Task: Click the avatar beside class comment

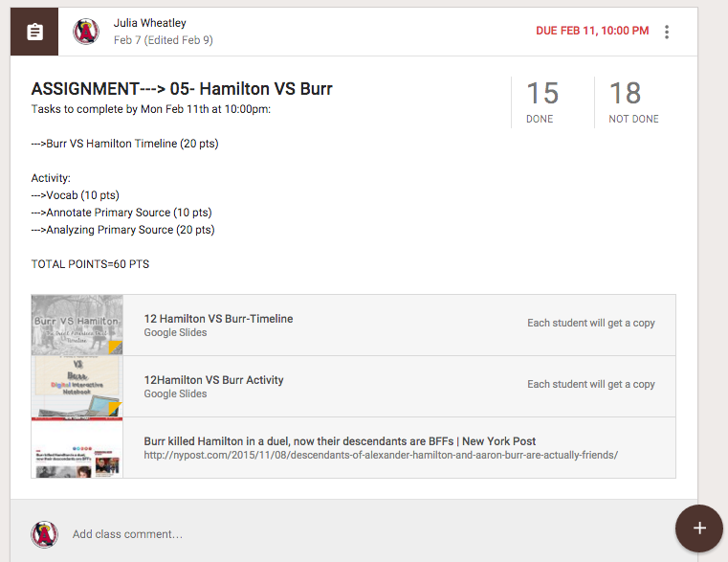Action: click(x=45, y=534)
